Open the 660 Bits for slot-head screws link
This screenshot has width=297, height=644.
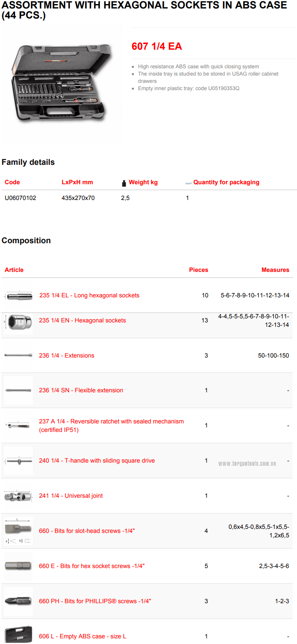pos(87,531)
